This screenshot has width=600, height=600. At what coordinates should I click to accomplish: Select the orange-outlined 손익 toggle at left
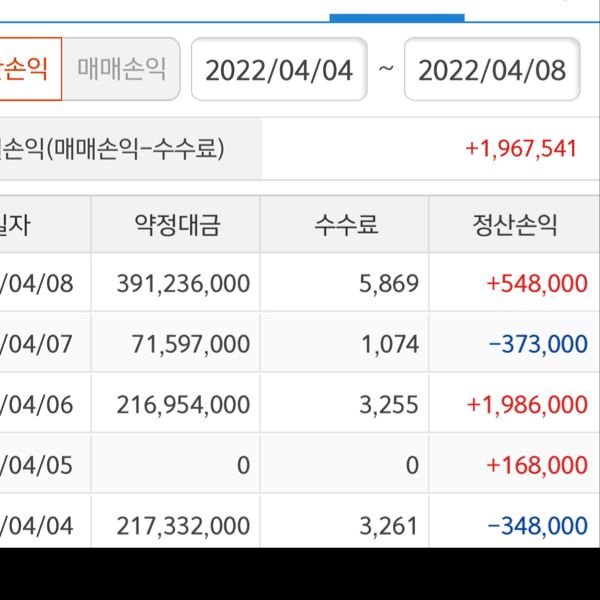click(x=28, y=69)
